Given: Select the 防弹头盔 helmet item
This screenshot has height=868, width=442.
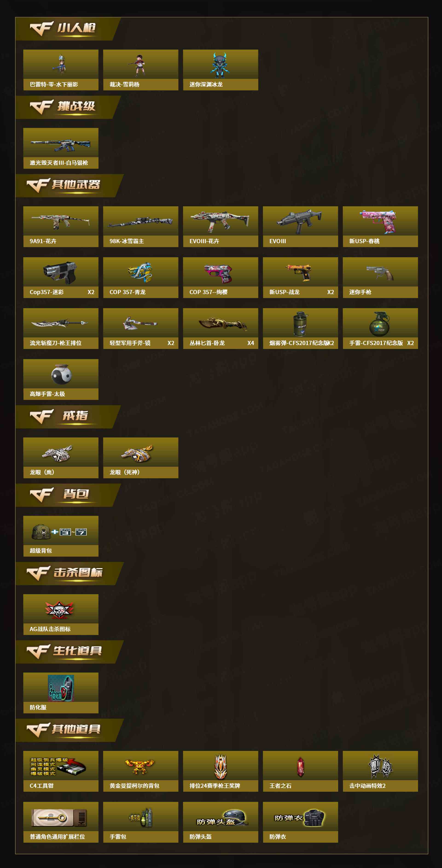Looking at the screenshot, I should [221, 822].
